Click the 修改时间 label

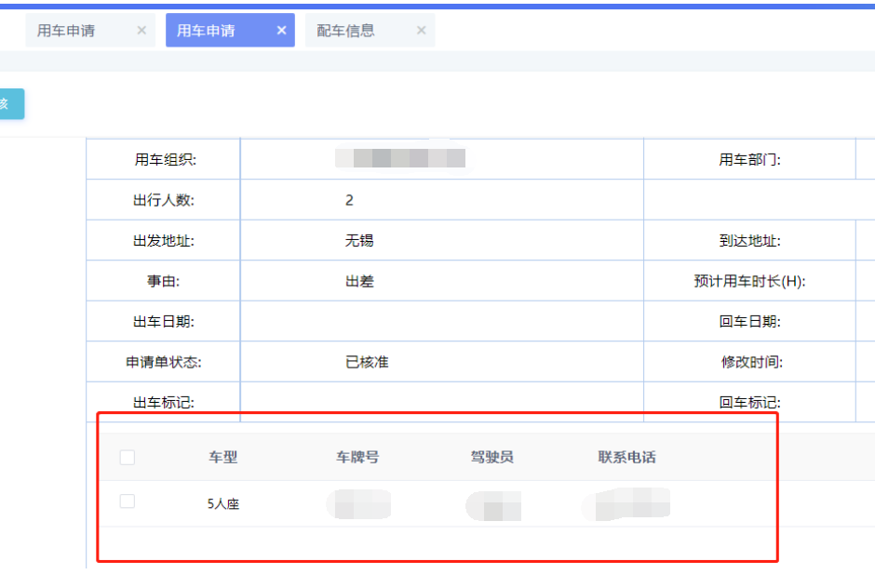(x=752, y=362)
